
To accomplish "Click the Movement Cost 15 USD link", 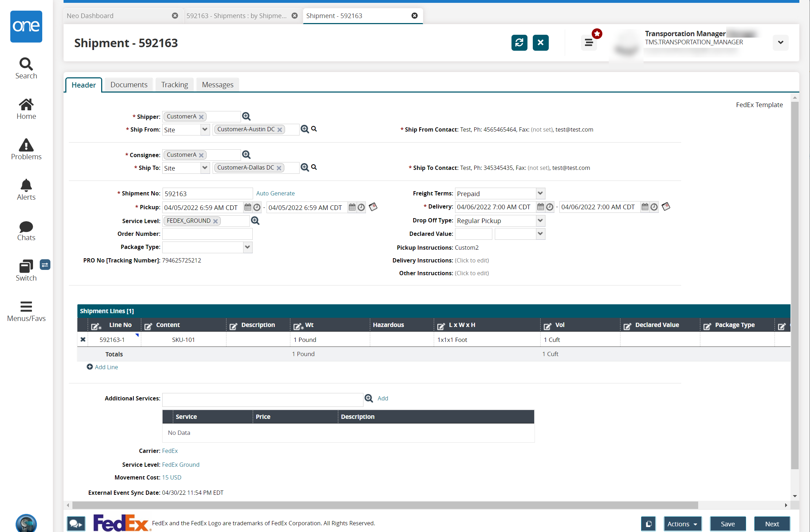I will click(x=173, y=477).
